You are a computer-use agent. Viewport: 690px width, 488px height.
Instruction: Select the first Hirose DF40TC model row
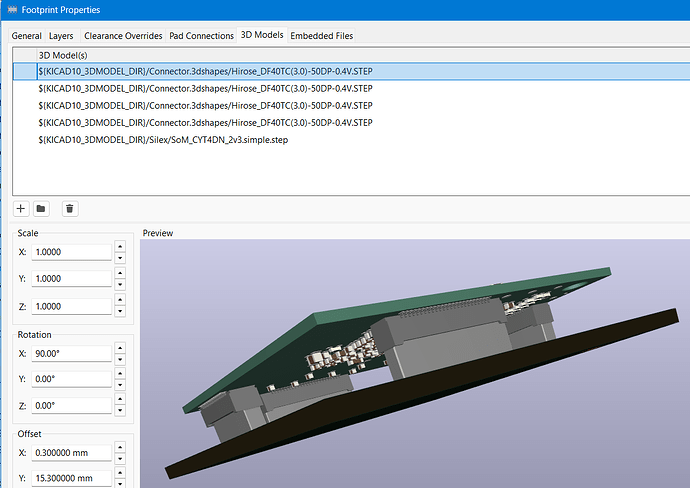tap(351, 71)
